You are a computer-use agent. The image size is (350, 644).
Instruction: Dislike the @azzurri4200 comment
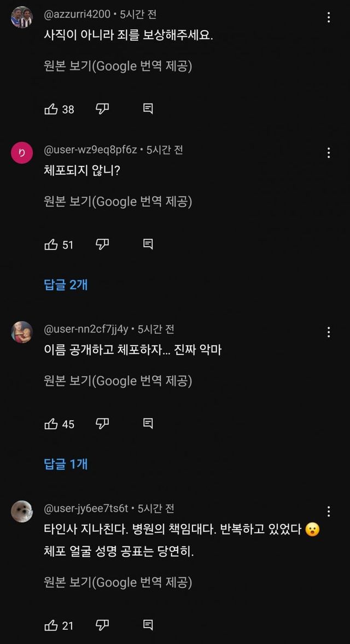click(102, 109)
